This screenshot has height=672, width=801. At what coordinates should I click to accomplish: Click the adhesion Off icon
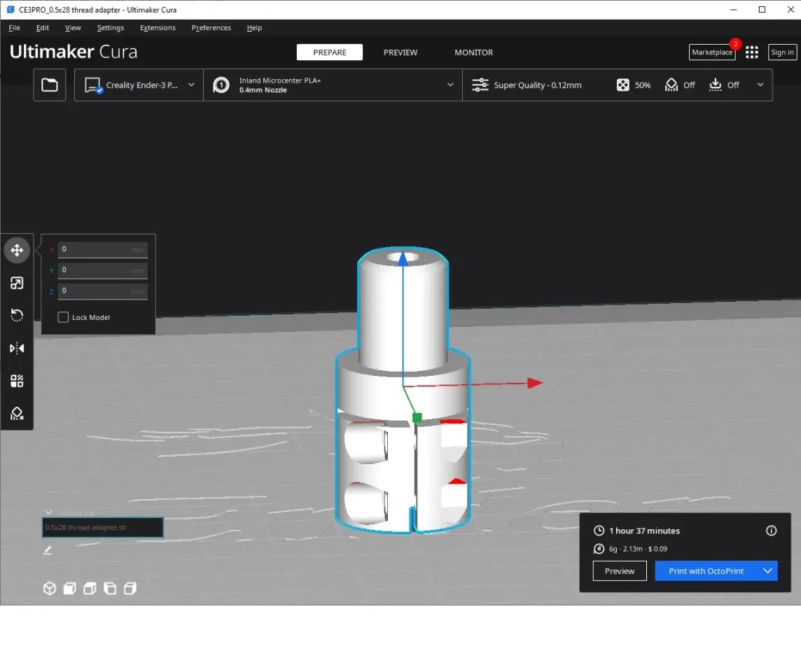715,85
